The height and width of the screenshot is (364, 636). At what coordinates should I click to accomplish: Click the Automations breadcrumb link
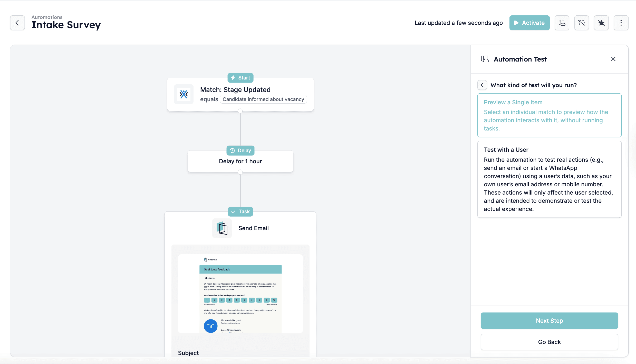point(47,17)
